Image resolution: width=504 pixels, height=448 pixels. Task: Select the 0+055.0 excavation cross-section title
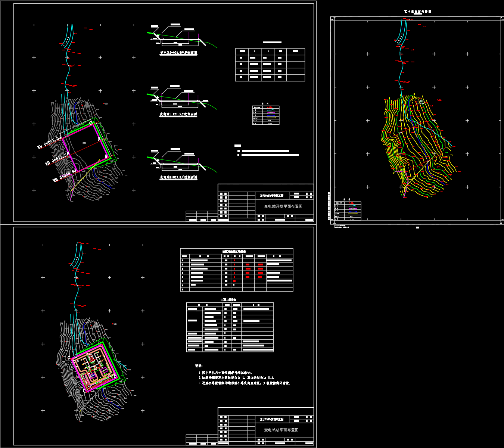178,178
